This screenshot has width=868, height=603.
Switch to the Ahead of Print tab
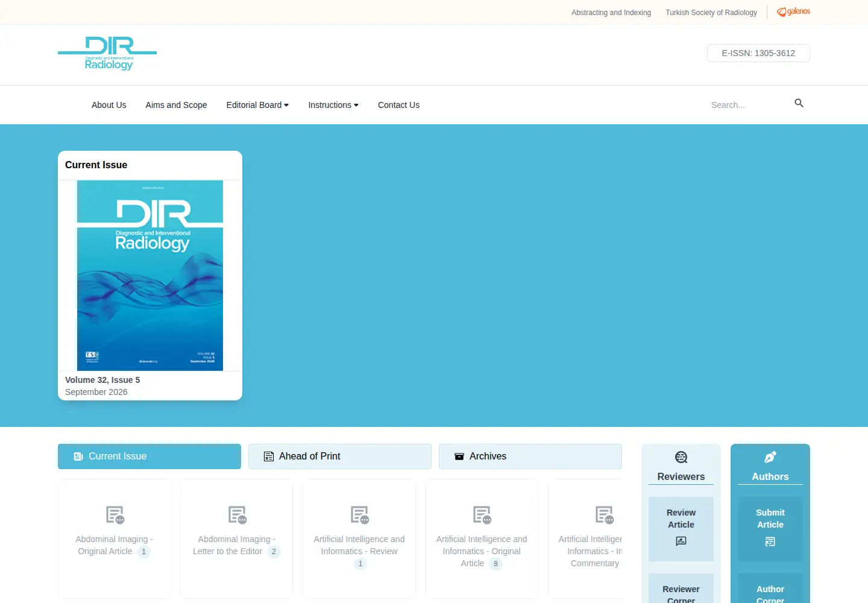click(340, 456)
